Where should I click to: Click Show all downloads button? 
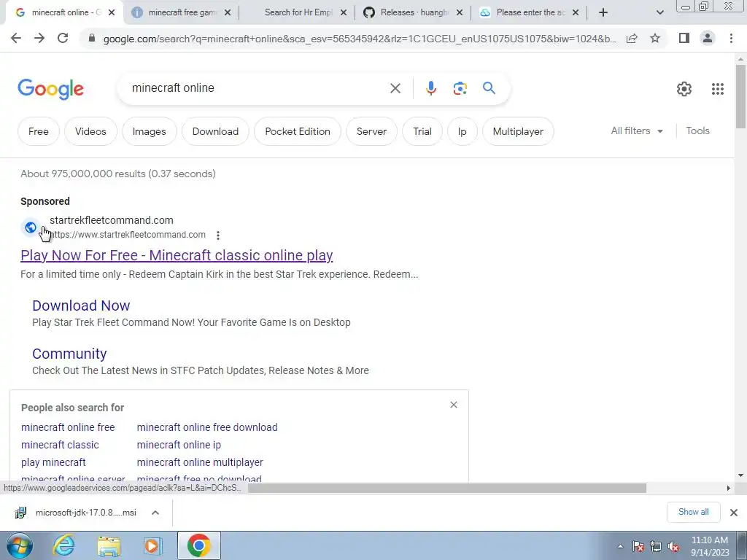pos(693,512)
